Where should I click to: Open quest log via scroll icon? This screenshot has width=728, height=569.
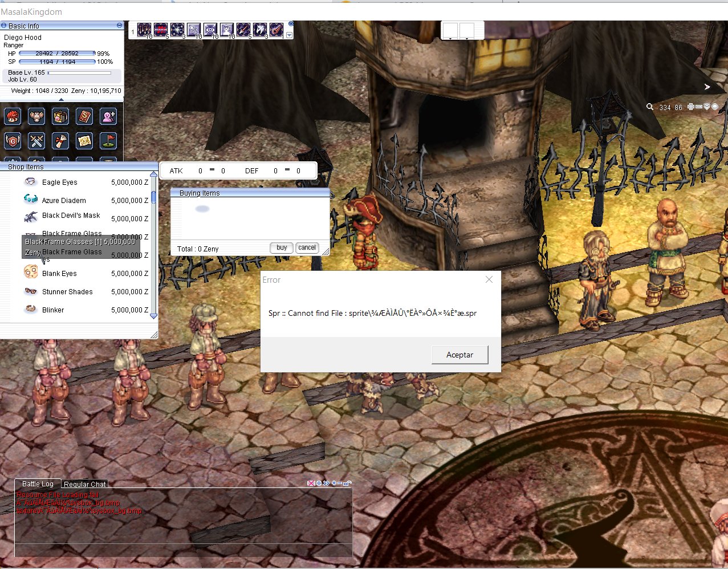(60, 140)
